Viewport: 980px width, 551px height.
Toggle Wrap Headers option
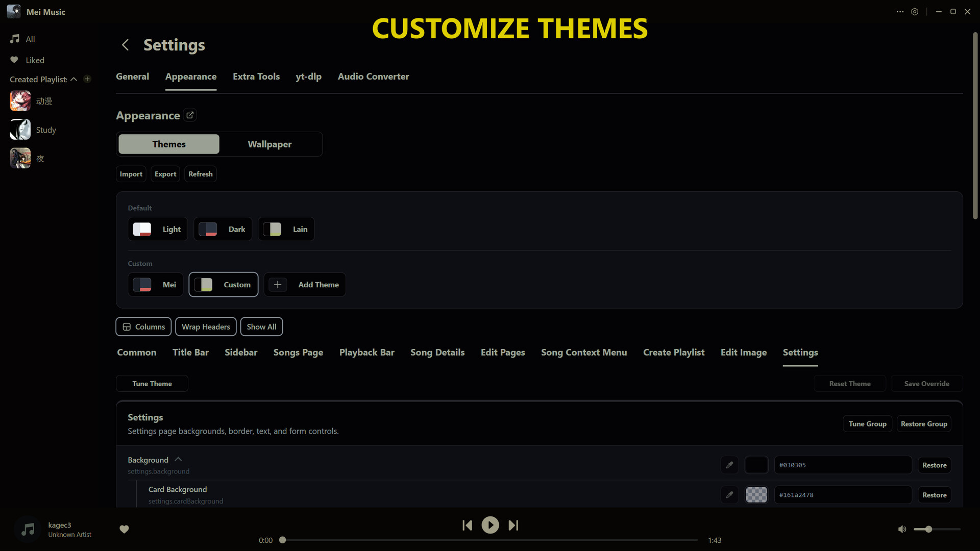pyautogui.click(x=206, y=327)
